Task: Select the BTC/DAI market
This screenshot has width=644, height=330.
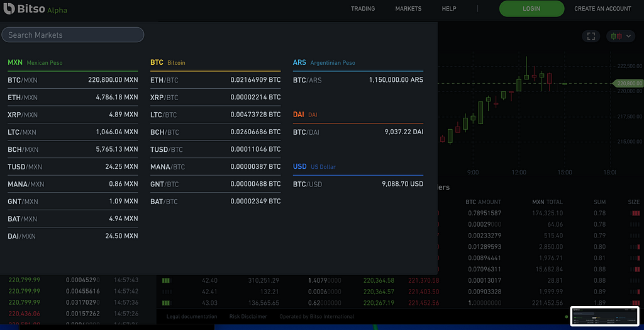Action: (x=358, y=132)
